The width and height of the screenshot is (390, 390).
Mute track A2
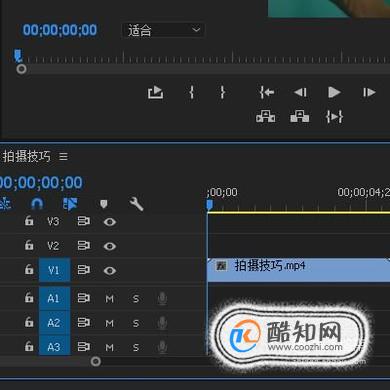coord(109,323)
